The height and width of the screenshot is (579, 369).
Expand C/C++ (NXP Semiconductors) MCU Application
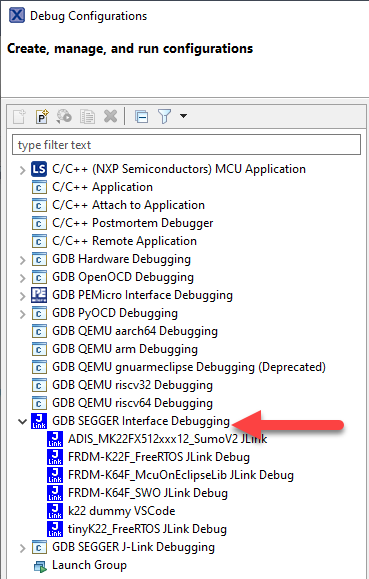(23, 170)
